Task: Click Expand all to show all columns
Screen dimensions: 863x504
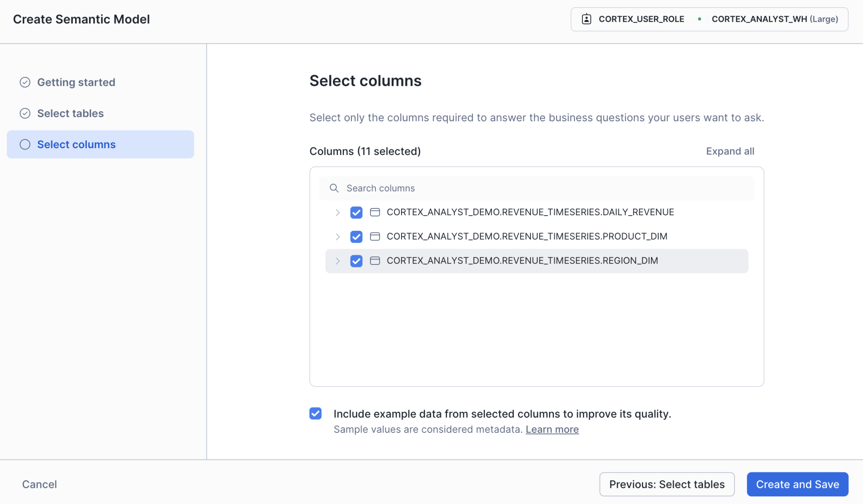Action: pos(730,151)
